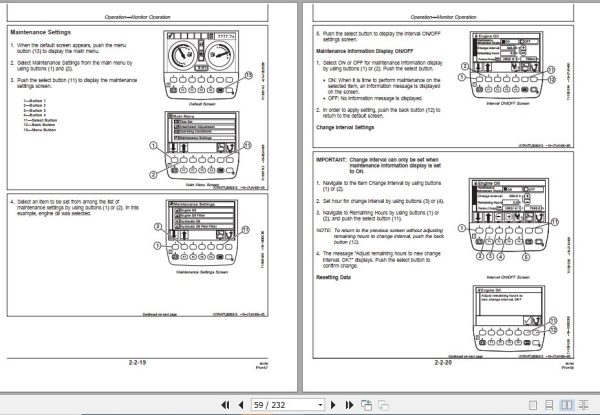Click the Main Menu screen illustration
The width and height of the screenshot is (600, 415).
(x=202, y=145)
